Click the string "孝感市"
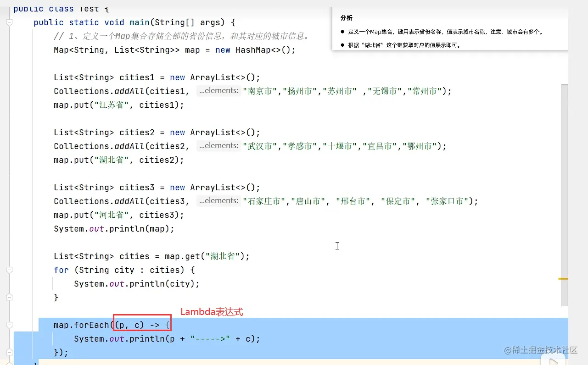The image size is (588, 365). (x=301, y=146)
